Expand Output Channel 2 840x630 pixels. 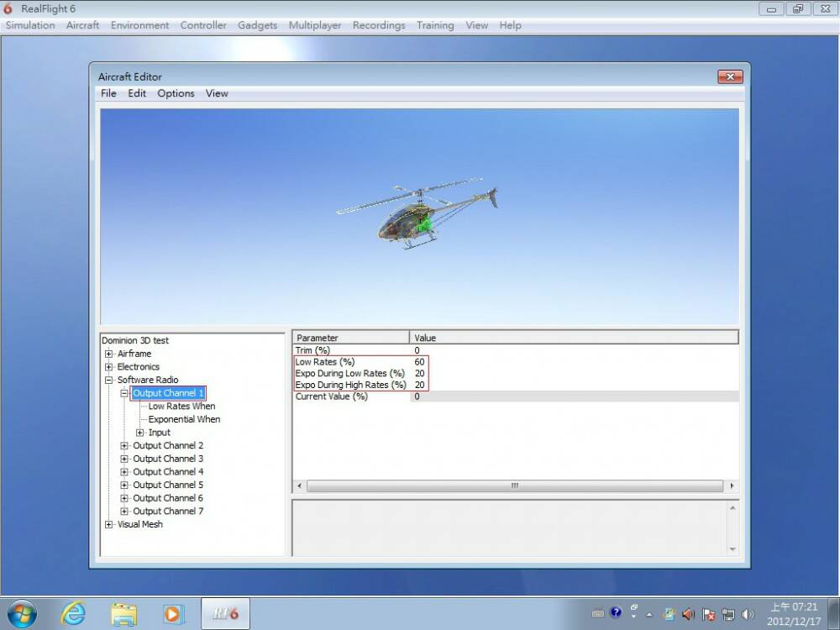pos(124,446)
